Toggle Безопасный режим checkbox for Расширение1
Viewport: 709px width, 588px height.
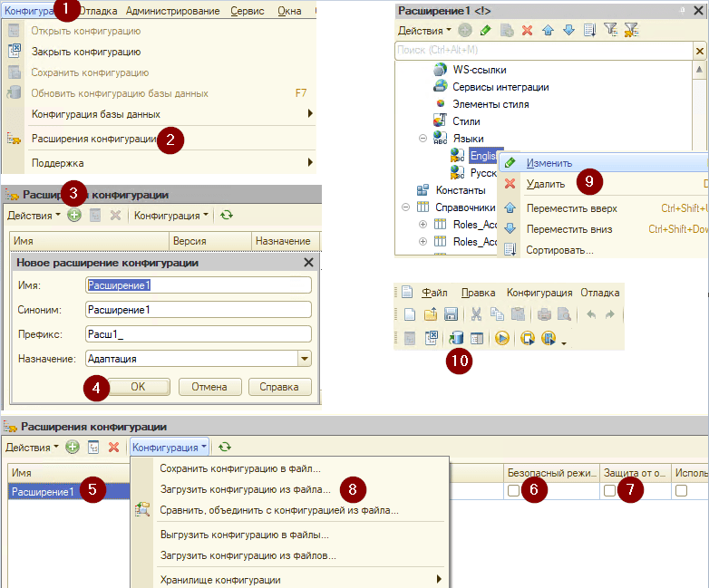coord(513,490)
